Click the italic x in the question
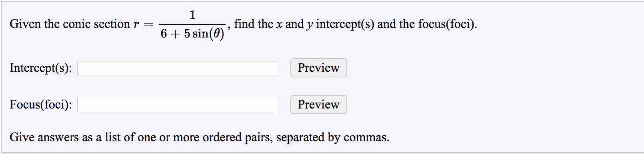 [279, 24]
